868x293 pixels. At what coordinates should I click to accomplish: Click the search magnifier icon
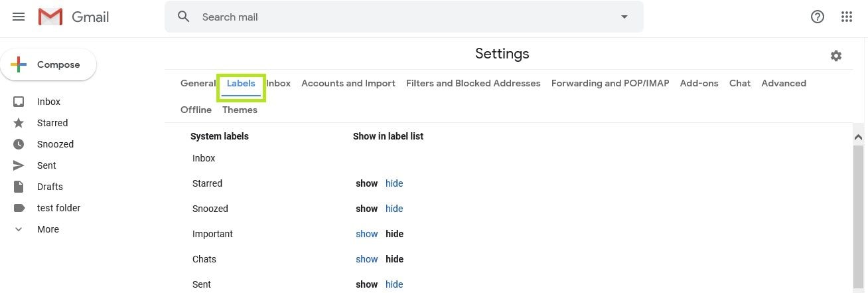click(184, 17)
